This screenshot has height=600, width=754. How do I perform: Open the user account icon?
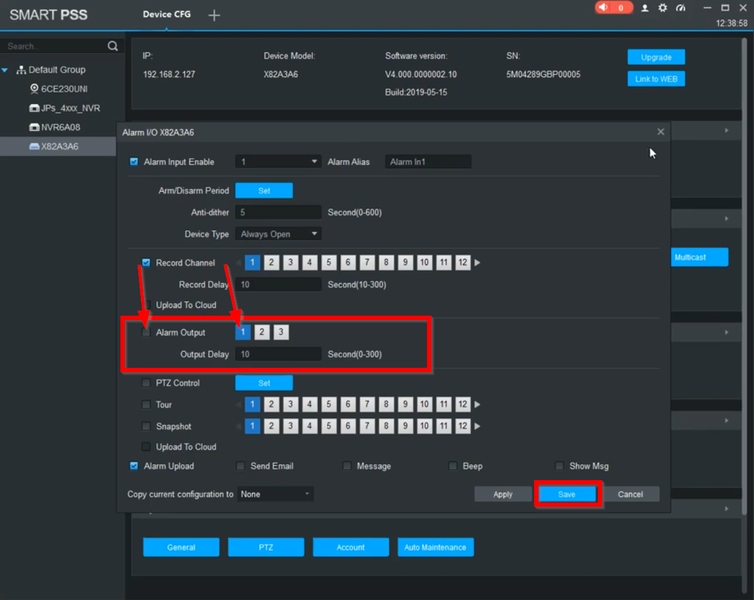tap(645, 8)
